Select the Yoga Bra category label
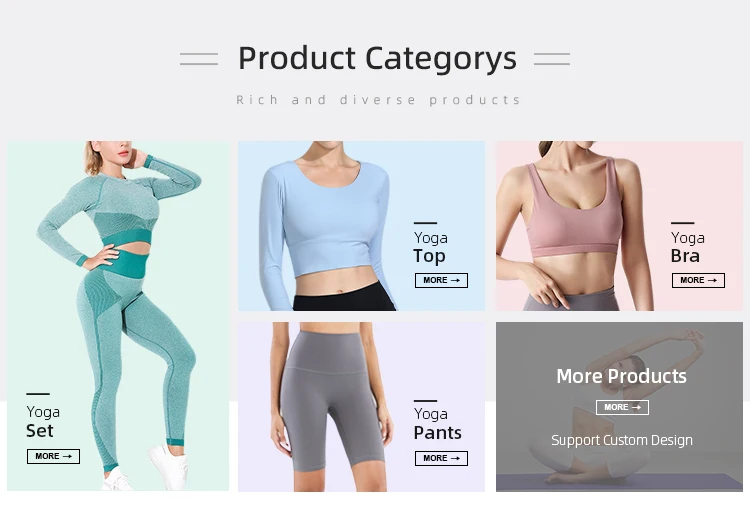The image size is (750, 505). pos(687,247)
